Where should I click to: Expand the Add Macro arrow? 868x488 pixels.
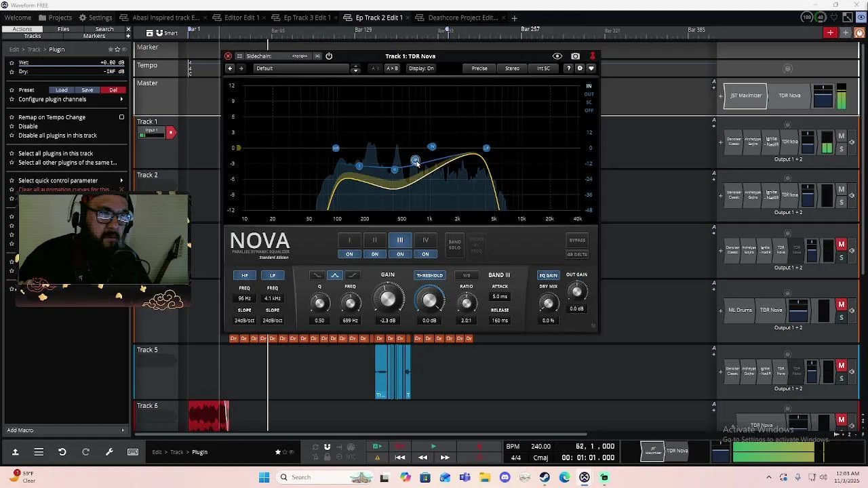(123, 430)
